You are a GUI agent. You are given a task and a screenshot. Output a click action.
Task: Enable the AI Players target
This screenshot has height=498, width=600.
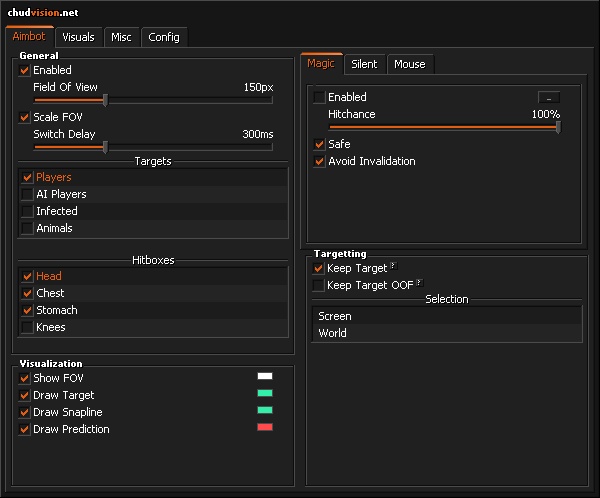(28, 194)
